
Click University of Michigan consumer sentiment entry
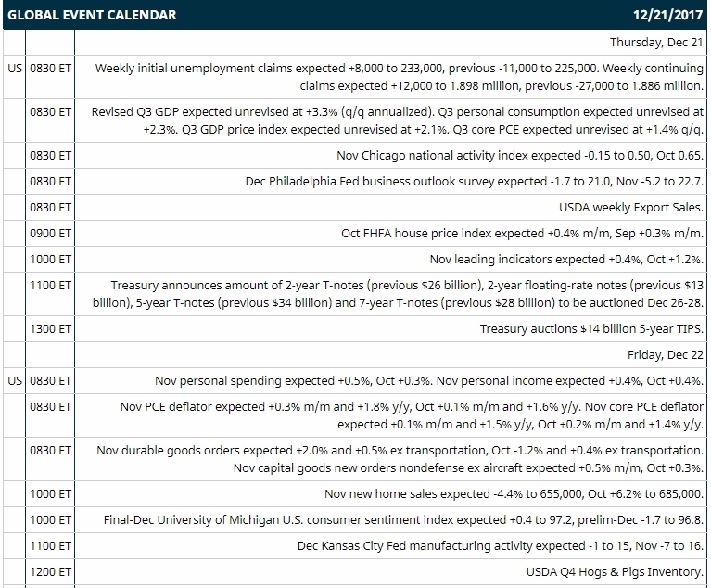[403, 520]
